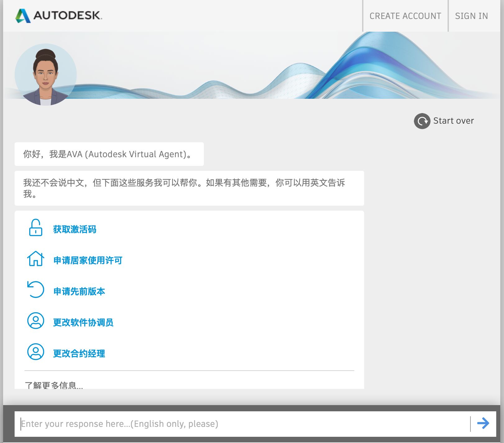Click the 你好，我是AVA greeting message
504x443 pixels.
[x=109, y=154]
